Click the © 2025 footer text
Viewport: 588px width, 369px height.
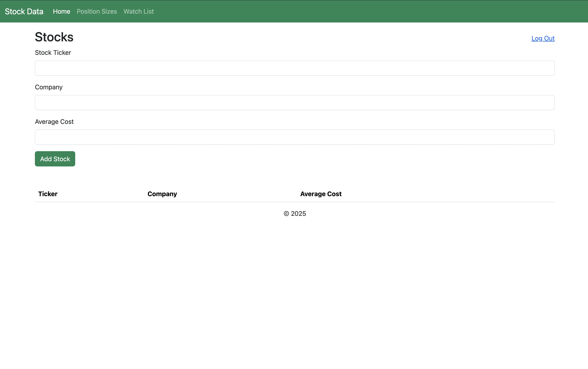pyautogui.click(x=294, y=214)
